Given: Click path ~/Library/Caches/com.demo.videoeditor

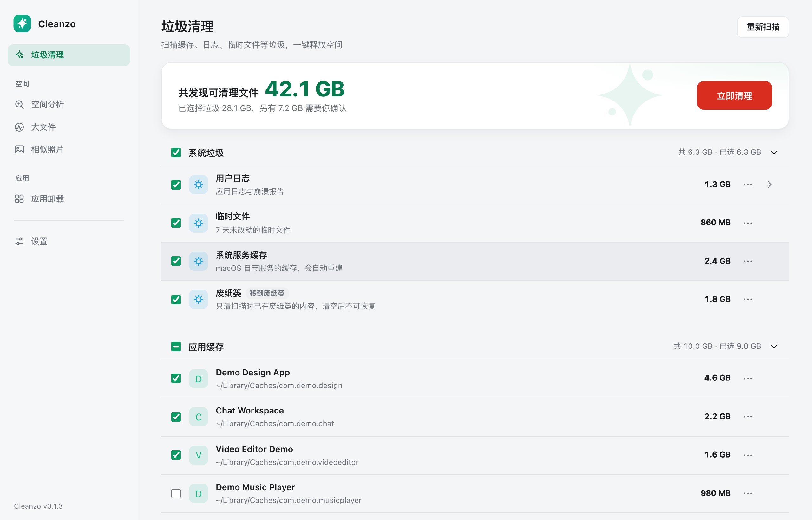Looking at the screenshot, I should (x=287, y=462).
